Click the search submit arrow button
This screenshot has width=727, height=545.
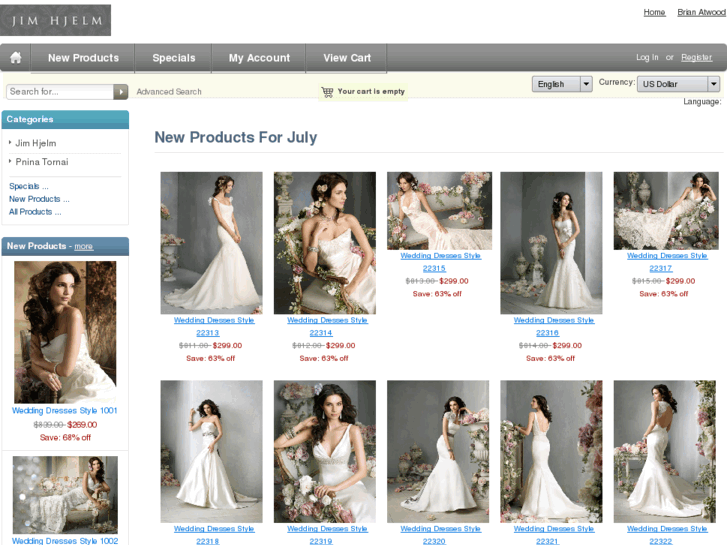[x=121, y=92]
